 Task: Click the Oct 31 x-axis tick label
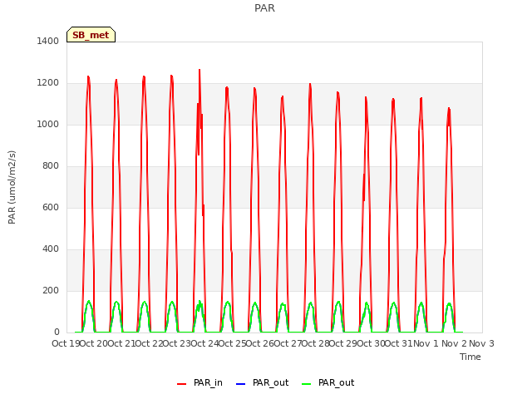coord(398,343)
